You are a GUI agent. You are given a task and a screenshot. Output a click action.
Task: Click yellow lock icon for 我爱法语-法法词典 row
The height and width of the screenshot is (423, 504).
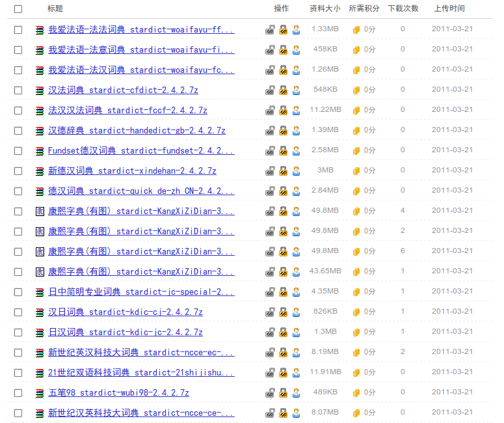[x=283, y=30]
